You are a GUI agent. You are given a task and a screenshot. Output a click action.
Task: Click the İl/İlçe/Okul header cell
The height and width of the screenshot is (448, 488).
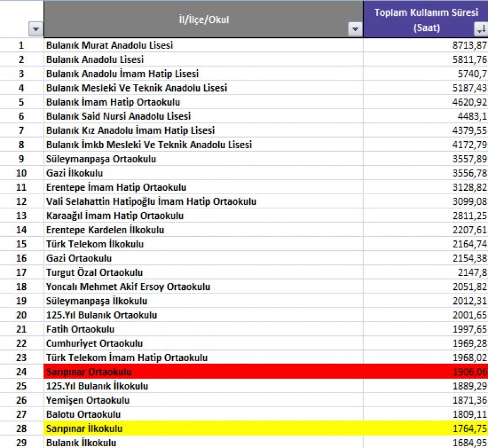point(203,19)
